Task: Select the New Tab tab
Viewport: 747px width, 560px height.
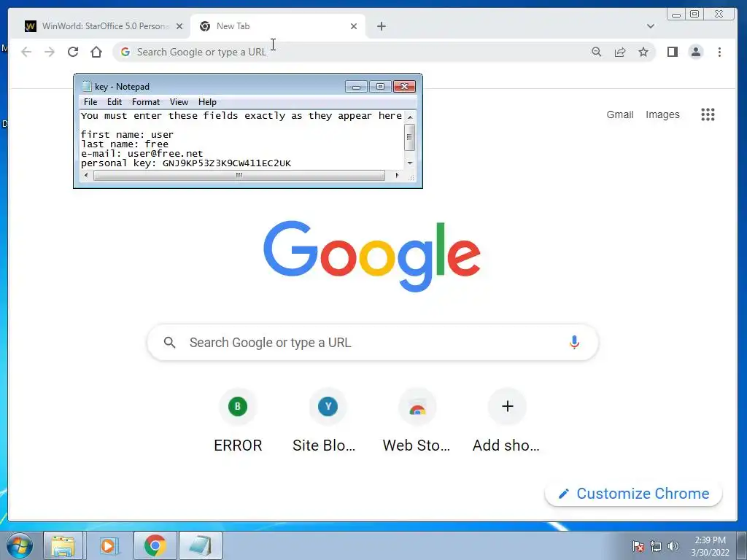Action: (278, 26)
